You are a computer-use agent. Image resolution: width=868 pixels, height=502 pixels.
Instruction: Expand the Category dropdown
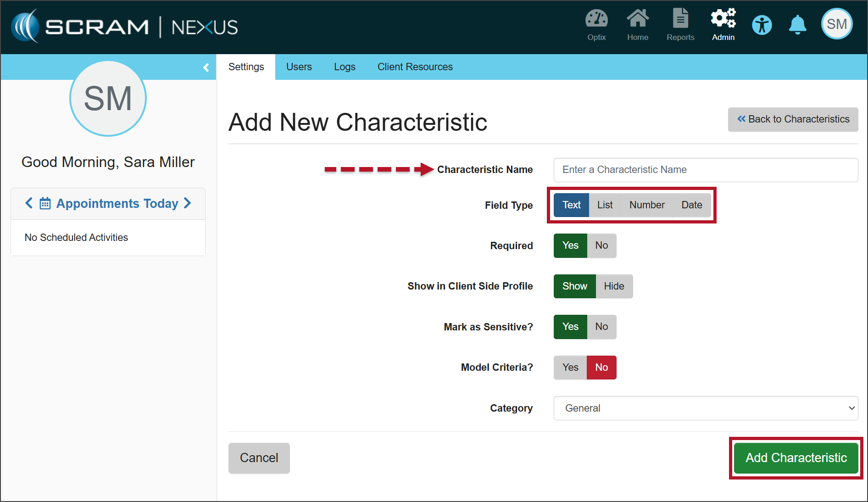(x=706, y=408)
